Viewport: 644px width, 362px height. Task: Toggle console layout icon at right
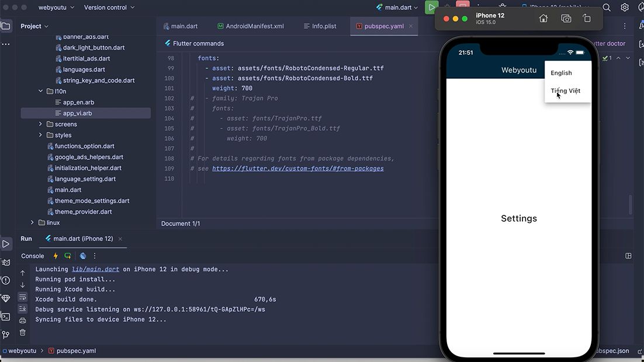point(628,256)
